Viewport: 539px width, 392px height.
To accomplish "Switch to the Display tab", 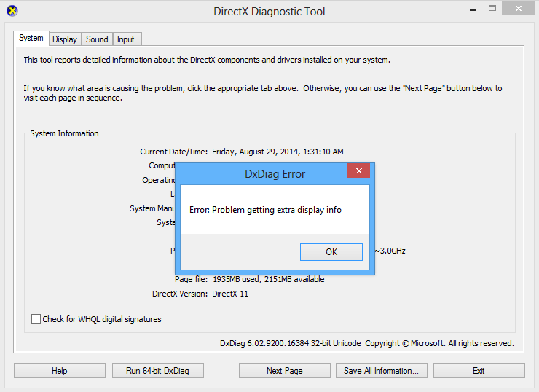I will (65, 39).
